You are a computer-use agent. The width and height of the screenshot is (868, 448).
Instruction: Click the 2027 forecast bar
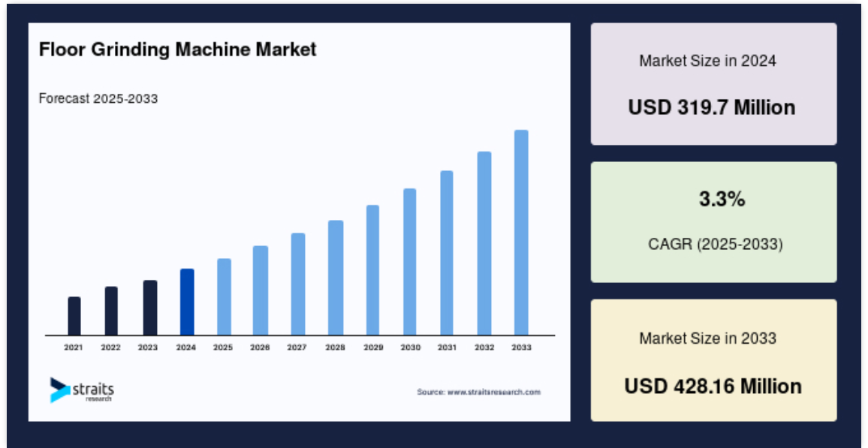[298, 284]
